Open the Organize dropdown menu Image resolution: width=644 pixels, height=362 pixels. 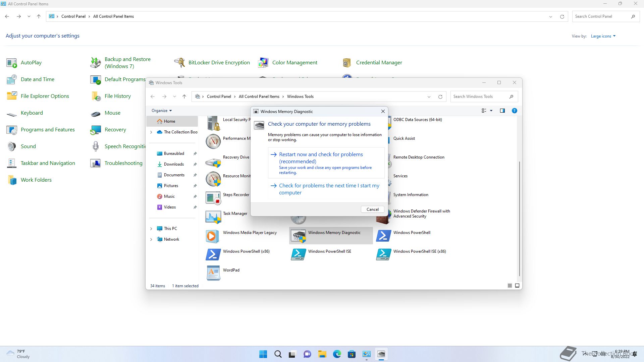[161, 111]
